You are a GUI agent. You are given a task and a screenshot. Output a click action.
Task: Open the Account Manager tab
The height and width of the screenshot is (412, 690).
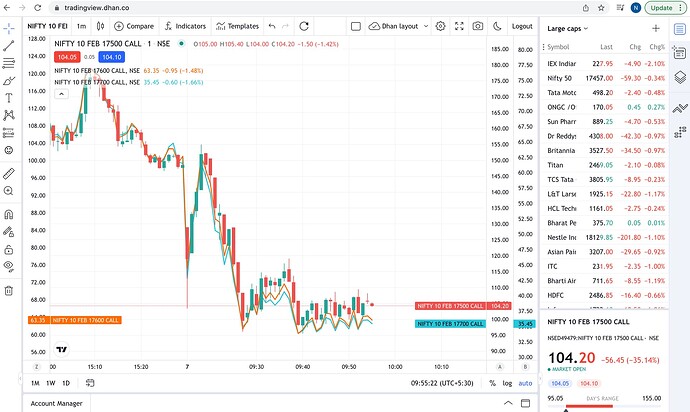(56, 403)
